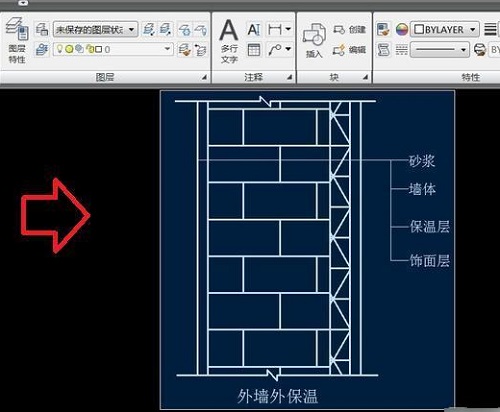Click the isolate layer icon
Screen dimensions: 500x412
tap(149, 30)
